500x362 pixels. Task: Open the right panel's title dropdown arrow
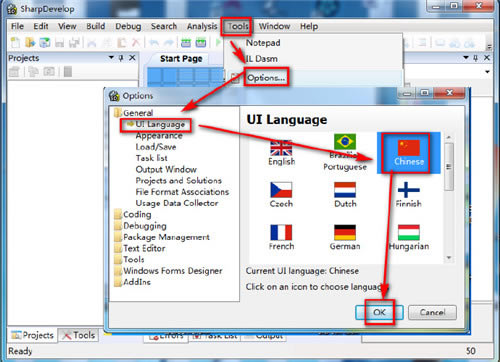(x=466, y=58)
